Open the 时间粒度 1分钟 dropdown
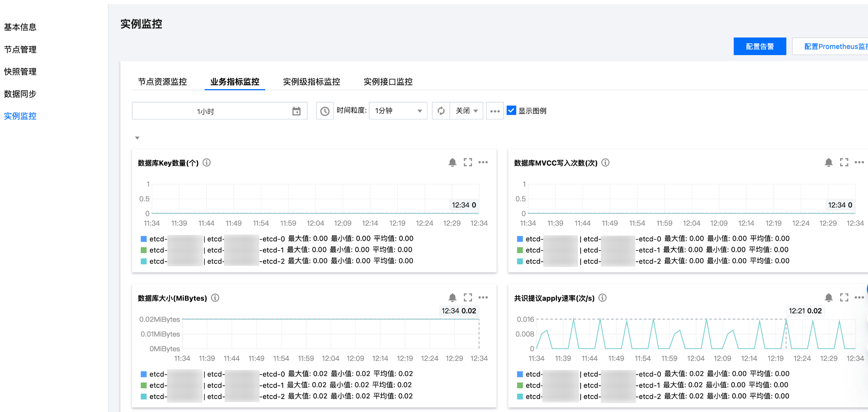This screenshot has height=412, width=868. pos(397,111)
